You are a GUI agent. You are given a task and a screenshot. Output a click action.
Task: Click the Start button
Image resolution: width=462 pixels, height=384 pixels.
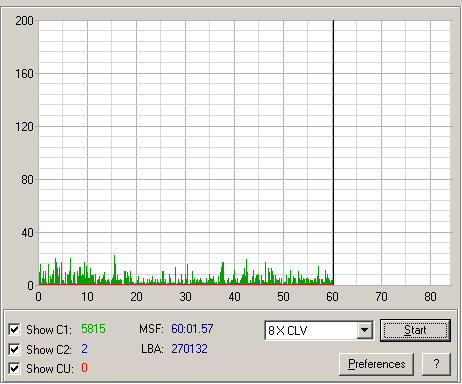pyautogui.click(x=415, y=330)
